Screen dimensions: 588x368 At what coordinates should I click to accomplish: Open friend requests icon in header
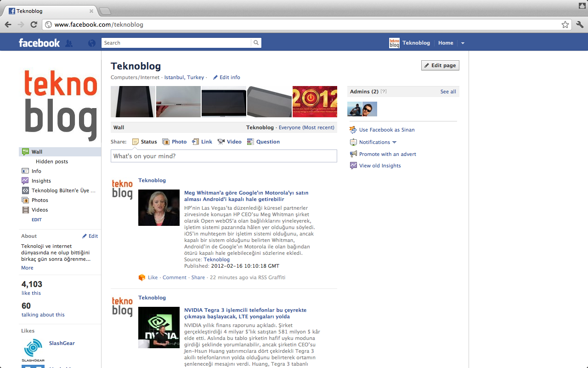pos(69,43)
